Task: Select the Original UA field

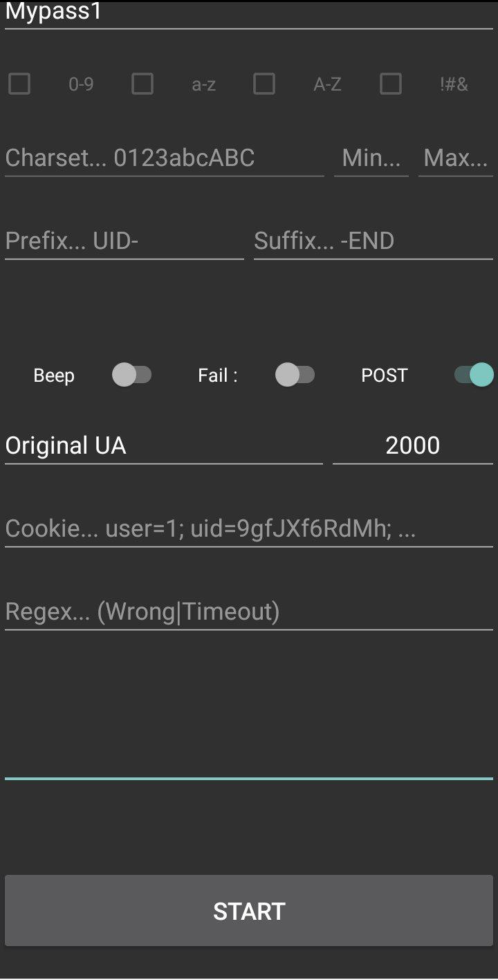Action: coord(164,445)
